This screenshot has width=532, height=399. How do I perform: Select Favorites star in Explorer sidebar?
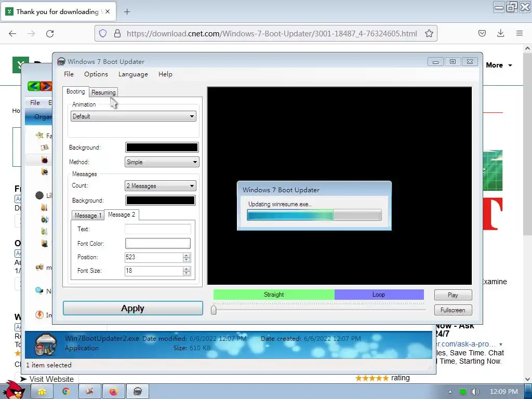click(x=39, y=136)
